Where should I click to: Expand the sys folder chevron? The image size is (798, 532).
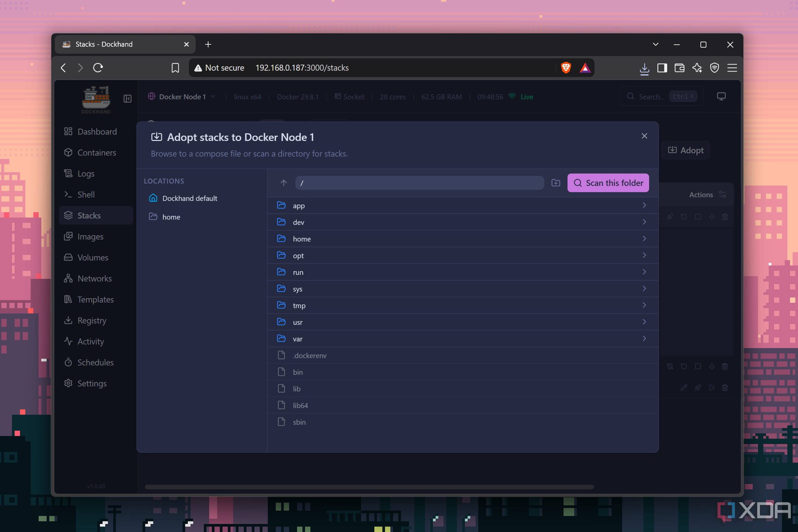tap(644, 288)
